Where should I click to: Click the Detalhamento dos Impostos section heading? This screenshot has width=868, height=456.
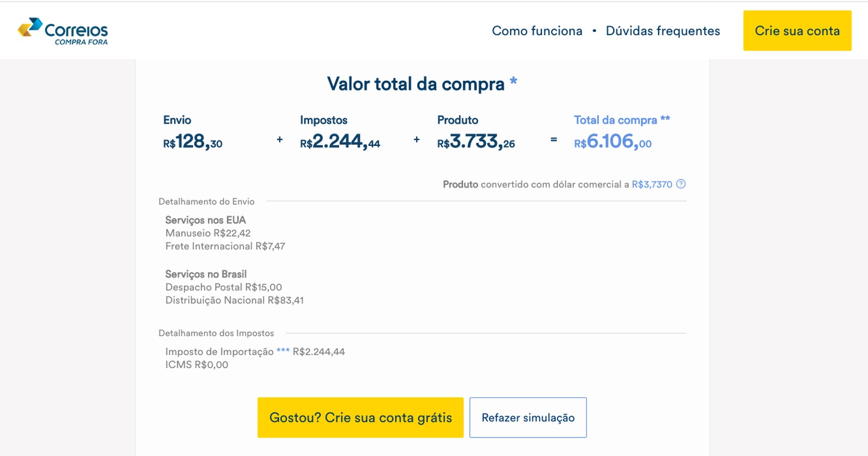tap(216, 333)
